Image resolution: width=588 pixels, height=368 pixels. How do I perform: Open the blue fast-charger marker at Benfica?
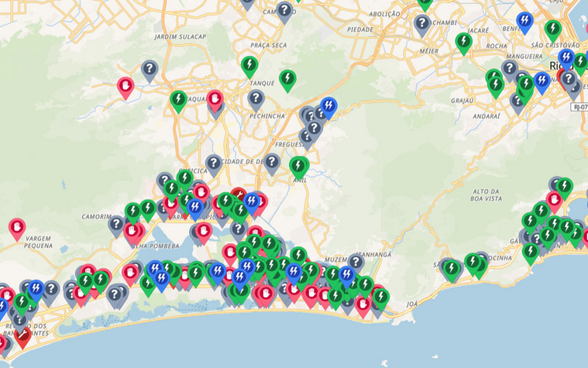(525, 21)
